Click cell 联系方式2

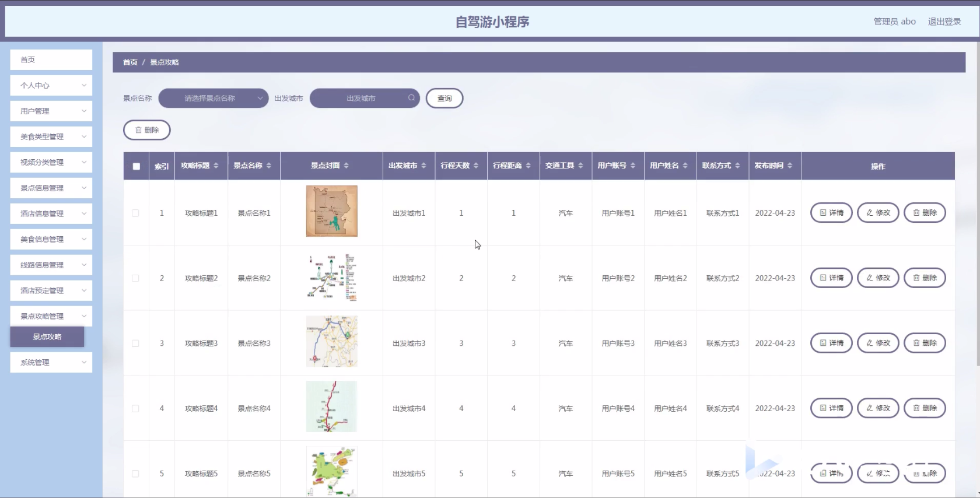coord(723,278)
